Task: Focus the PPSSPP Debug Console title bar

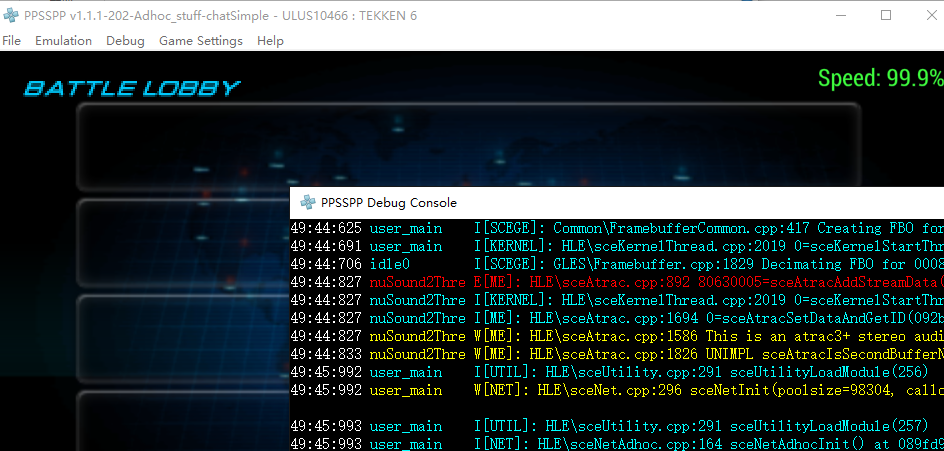Action: (x=600, y=202)
